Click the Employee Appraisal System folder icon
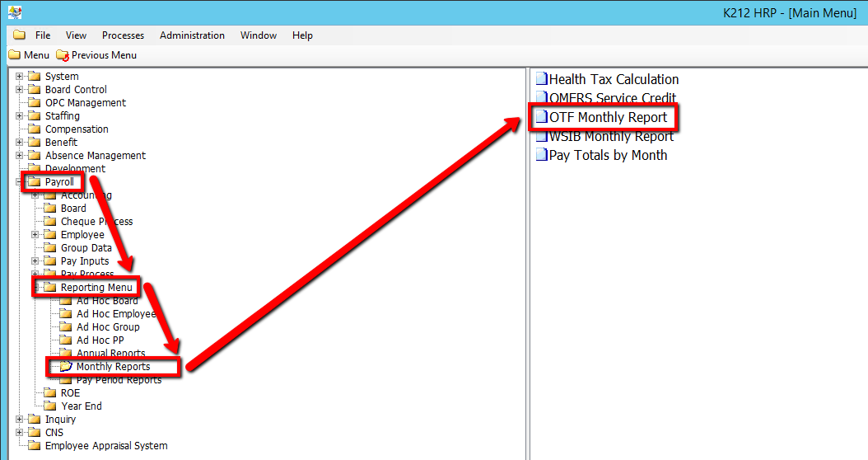This screenshot has height=460, width=868. (35, 446)
